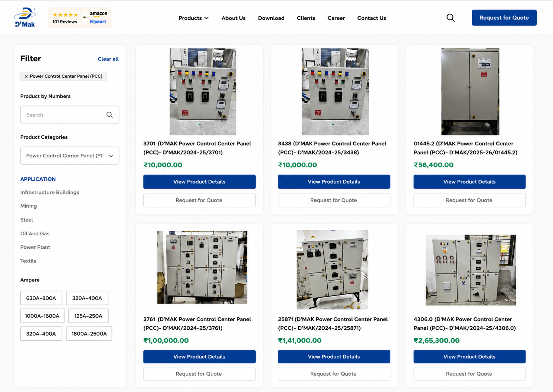Click the 3701 D'MAK product title
Screen dimensions: 553x392
coord(197,148)
